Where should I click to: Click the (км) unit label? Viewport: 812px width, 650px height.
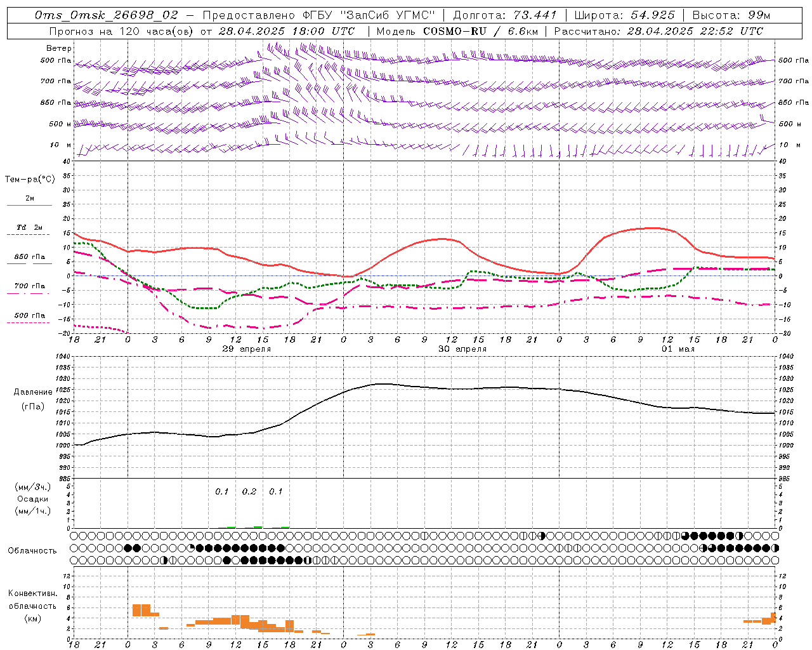pyautogui.click(x=32, y=618)
